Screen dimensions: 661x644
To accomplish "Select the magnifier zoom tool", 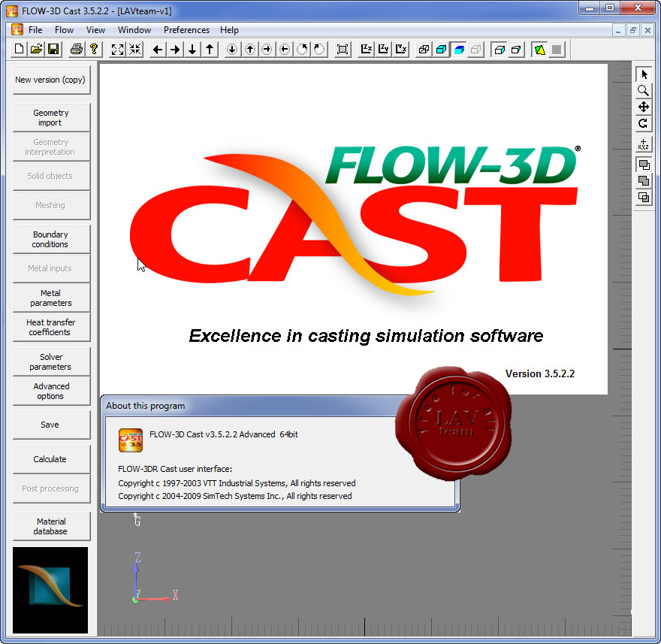I will (644, 90).
